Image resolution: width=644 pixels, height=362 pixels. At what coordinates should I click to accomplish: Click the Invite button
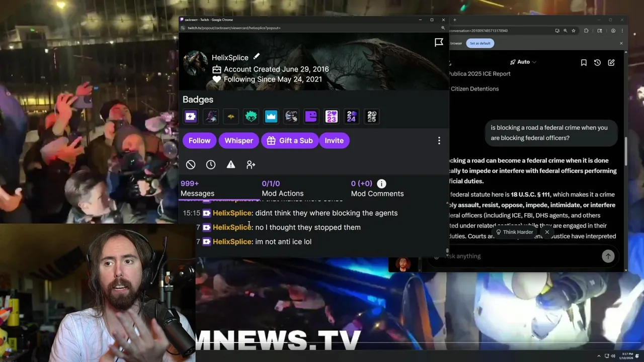[x=334, y=141]
